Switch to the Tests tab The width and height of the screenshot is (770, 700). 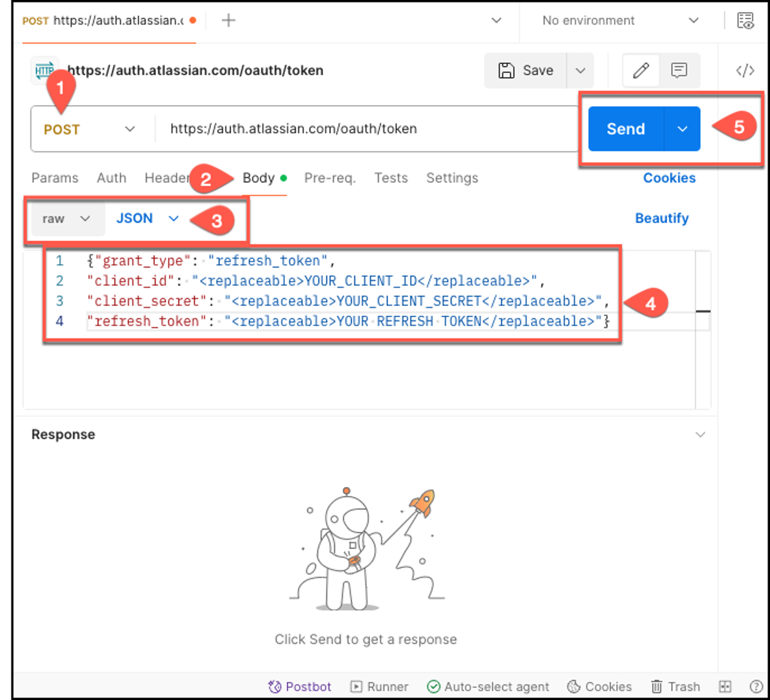click(391, 178)
